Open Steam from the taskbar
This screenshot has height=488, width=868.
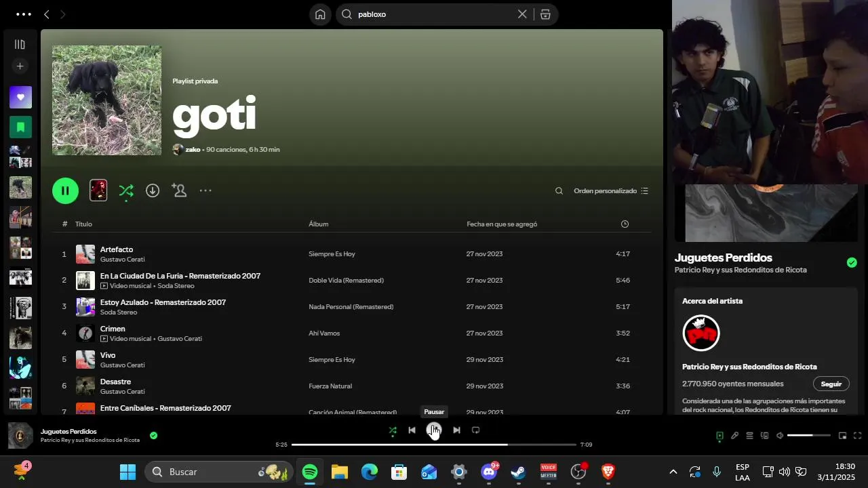tap(519, 472)
